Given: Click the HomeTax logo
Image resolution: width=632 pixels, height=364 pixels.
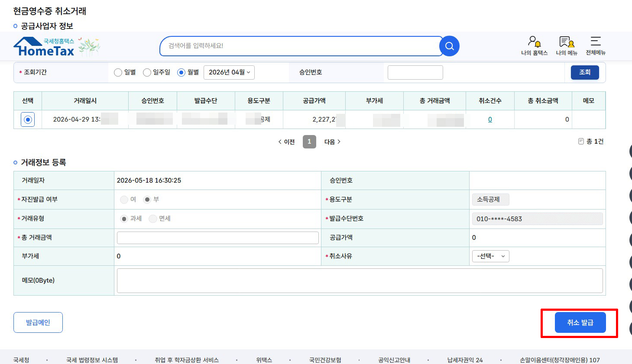Looking at the screenshot, I should click(x=57, y=47).
